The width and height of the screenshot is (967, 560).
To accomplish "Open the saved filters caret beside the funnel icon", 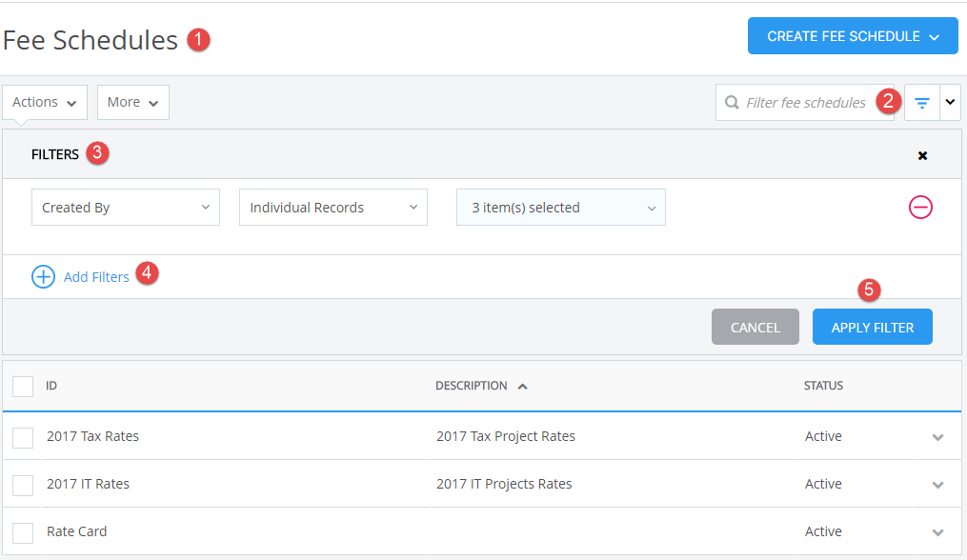I will tap(950, 102).
